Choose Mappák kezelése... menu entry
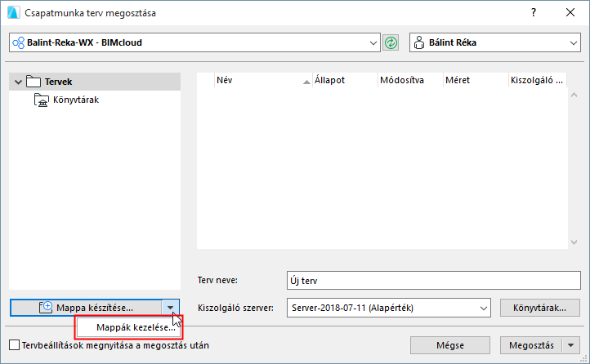The width and height of the screenshot is (590, 364). pos(129,327)
